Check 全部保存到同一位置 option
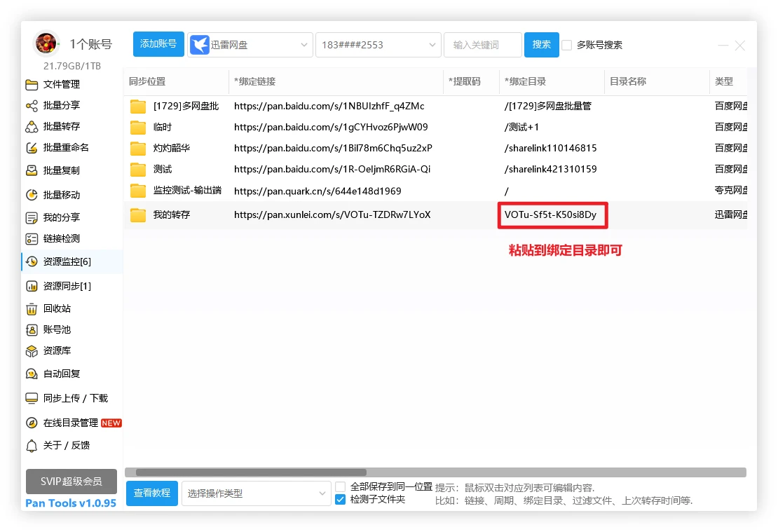This screenshot has width=778, height=532. click(x=341, y=486)
